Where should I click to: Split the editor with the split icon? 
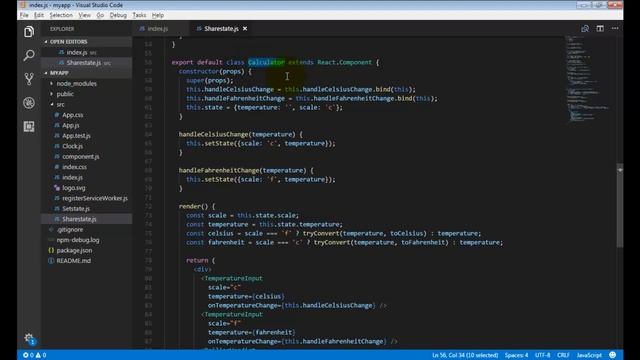[x=600, y=29]
